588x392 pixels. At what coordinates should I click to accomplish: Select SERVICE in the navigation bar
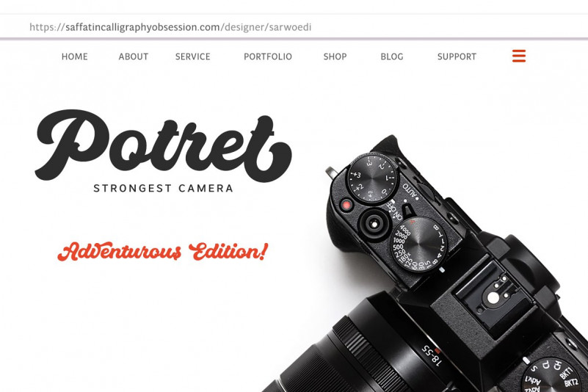point(193,57)
